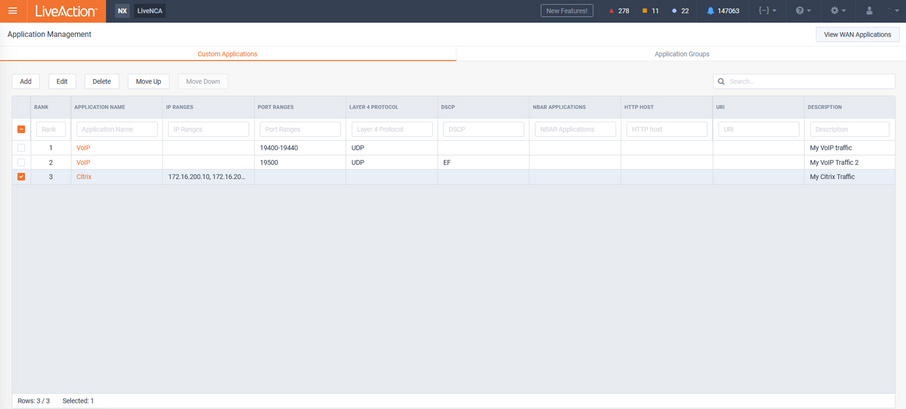906x409 pixels.
Task: Open LiveNCA from top bar
Action: click(x=150, y=10)
